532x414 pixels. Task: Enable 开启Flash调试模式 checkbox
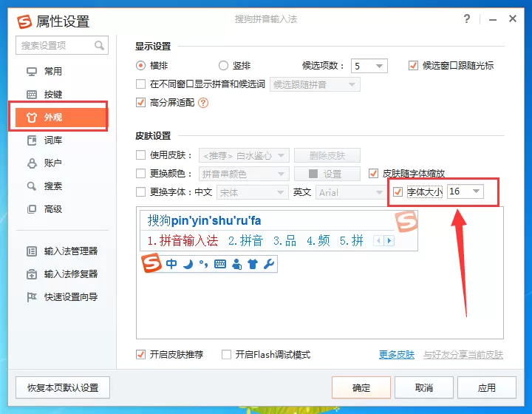point(226,355)
